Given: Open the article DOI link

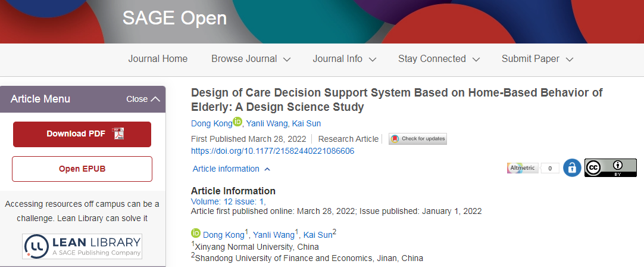Looking at the screenshot, I should tap(273, 151).
